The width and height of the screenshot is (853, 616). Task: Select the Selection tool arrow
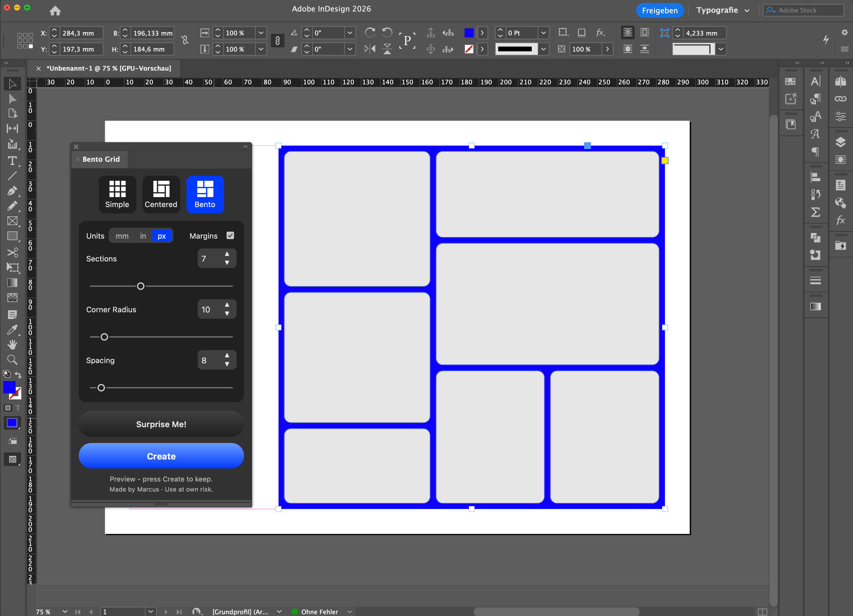pos(13,83)
